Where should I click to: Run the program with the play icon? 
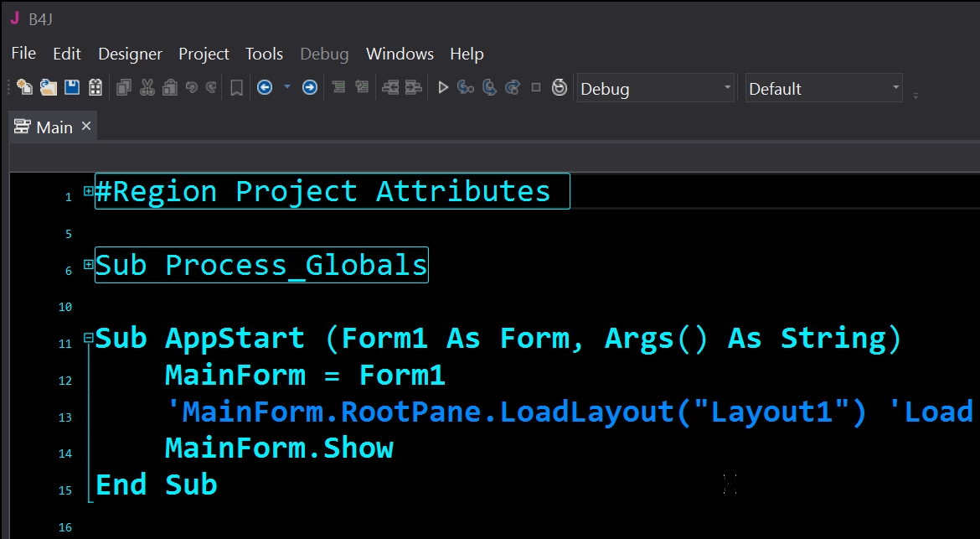[x=443, y=87]
